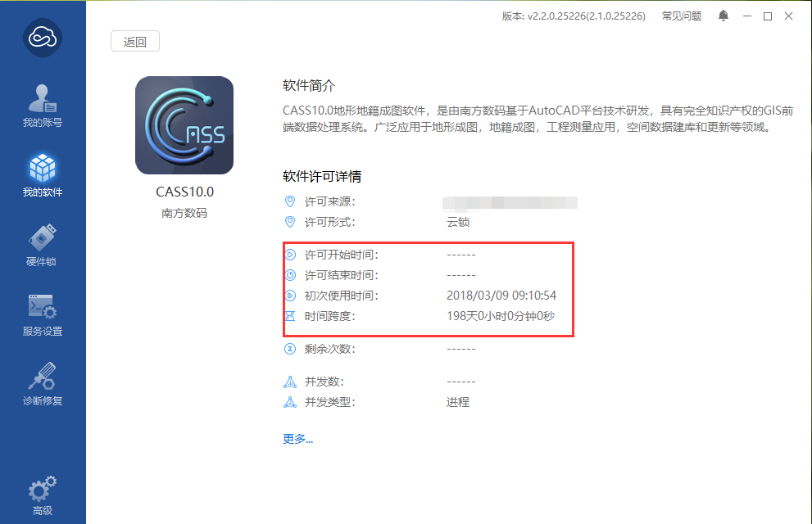The height and width of the screenshot is (524, 812).
Task: Expand details via the 更多... link
Action: [x=297, y=439]
